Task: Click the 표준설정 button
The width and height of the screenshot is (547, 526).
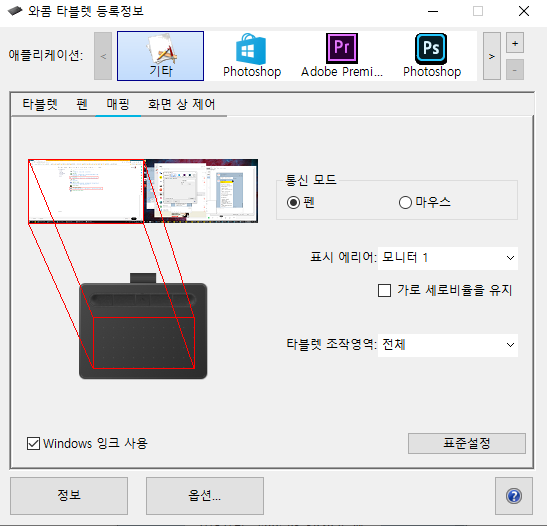Action: tap(467, 443)
